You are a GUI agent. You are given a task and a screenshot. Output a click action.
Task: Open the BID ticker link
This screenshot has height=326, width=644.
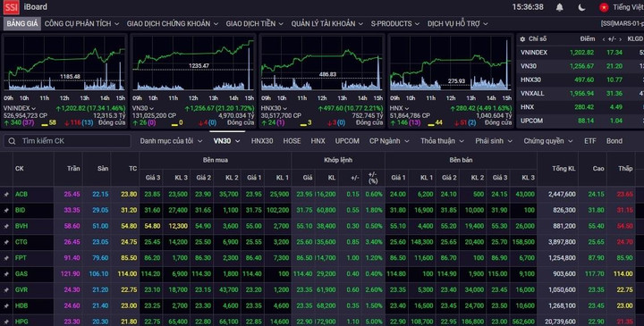coord(20,211)
